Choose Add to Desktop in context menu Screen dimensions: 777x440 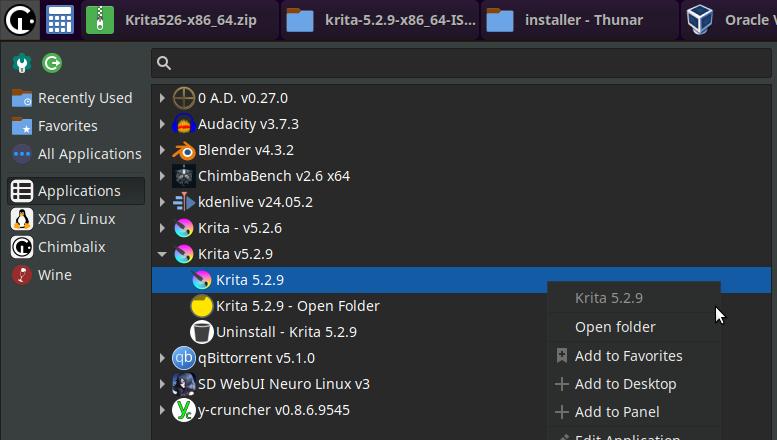634,384
